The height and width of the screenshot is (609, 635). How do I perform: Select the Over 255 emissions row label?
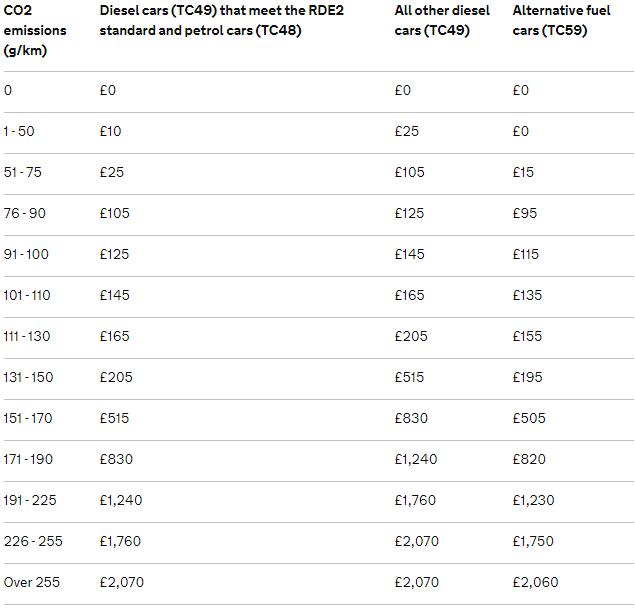tap(32, 582)
